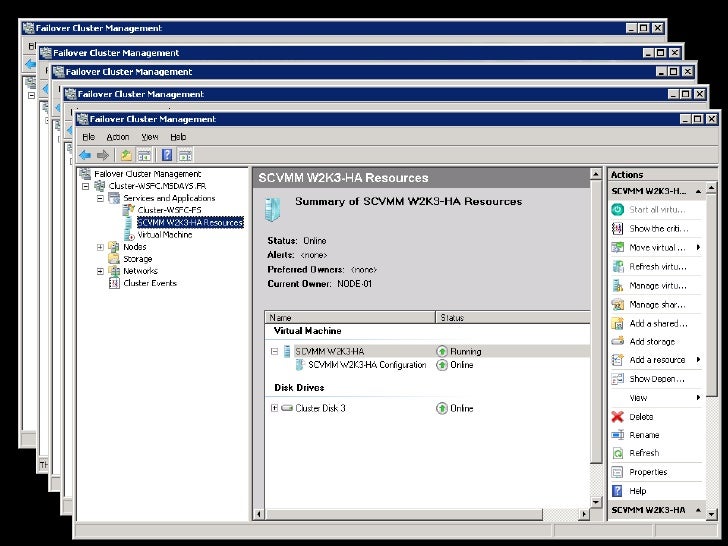Expand the Networks tree node
The height and width of the screenshot is (546, 728).
click(x=100, y=271)
